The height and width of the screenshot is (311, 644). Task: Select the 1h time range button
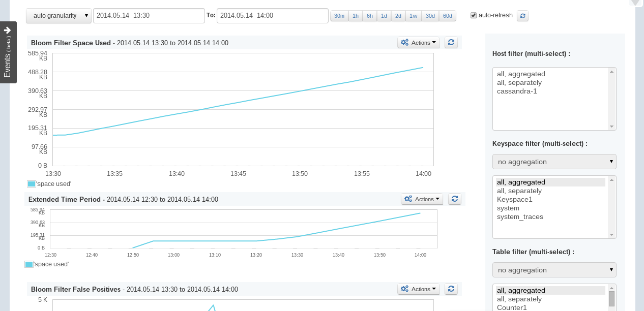(x=356, y=16)
